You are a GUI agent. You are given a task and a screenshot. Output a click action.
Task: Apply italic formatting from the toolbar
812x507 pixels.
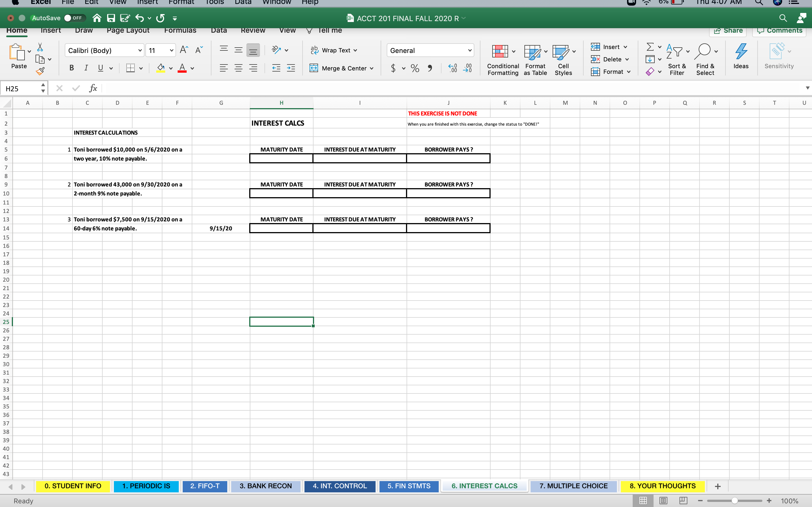[x=86, y=68]
